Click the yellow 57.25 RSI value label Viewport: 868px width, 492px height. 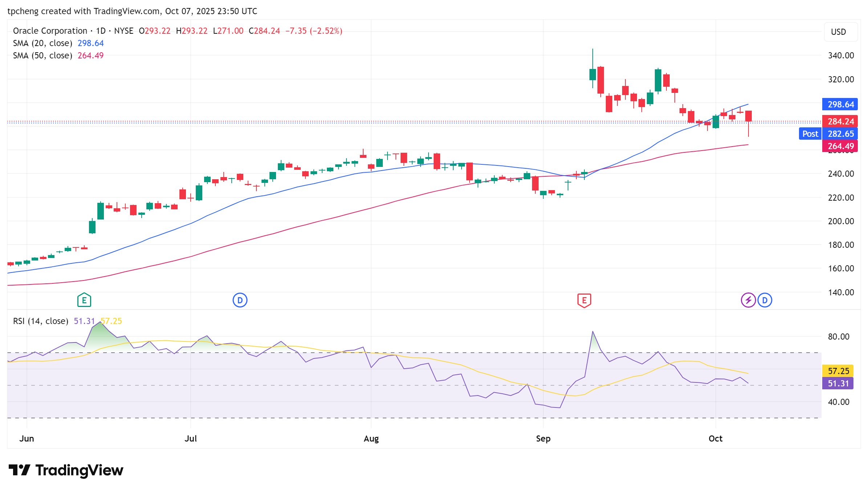coord(838,371)
